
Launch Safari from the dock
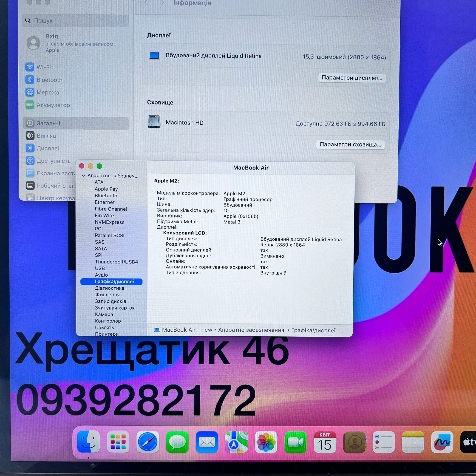pos(148,442)
